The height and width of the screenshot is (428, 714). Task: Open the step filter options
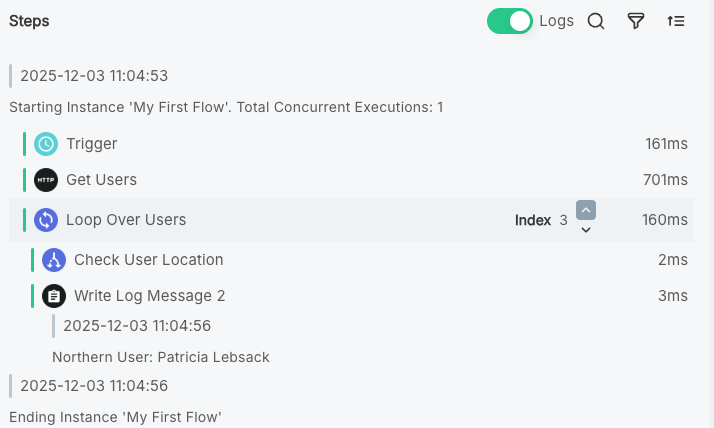pos(636,21)
